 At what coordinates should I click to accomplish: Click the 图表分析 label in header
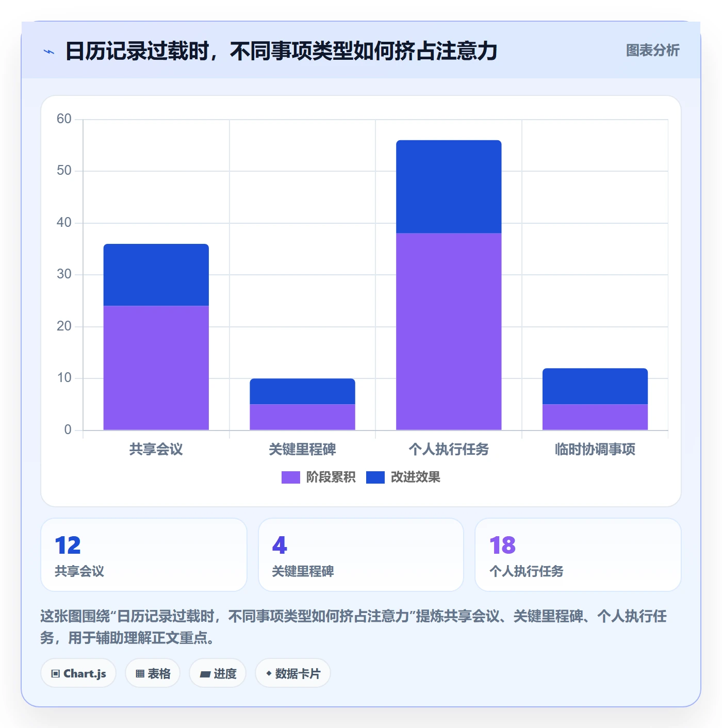pyautogui.click(x=652, y=50)
